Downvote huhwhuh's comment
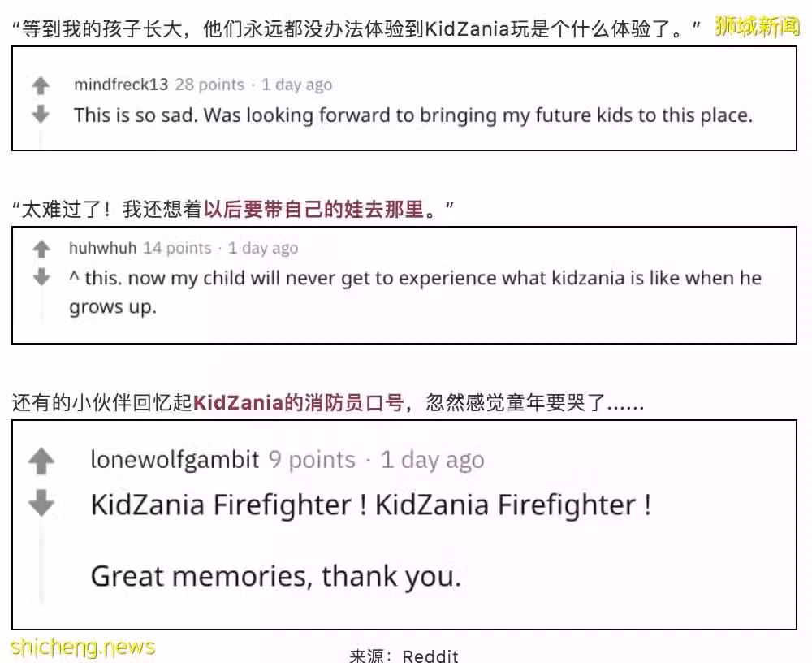 click(41, 277)
